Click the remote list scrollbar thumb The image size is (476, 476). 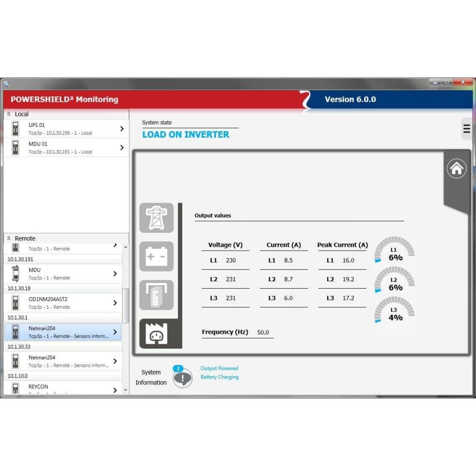pyautogui.click(x=126, y=306)
